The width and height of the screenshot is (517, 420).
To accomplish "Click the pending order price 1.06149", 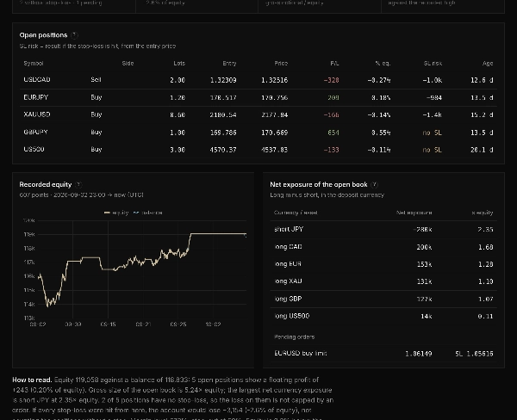I will pos(419,354).
